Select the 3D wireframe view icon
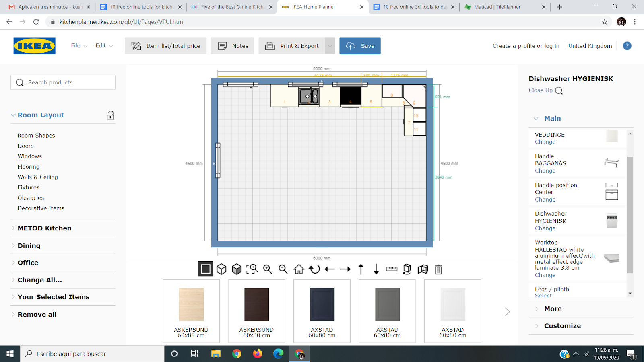The image size is (644, 362). (221, 269)
